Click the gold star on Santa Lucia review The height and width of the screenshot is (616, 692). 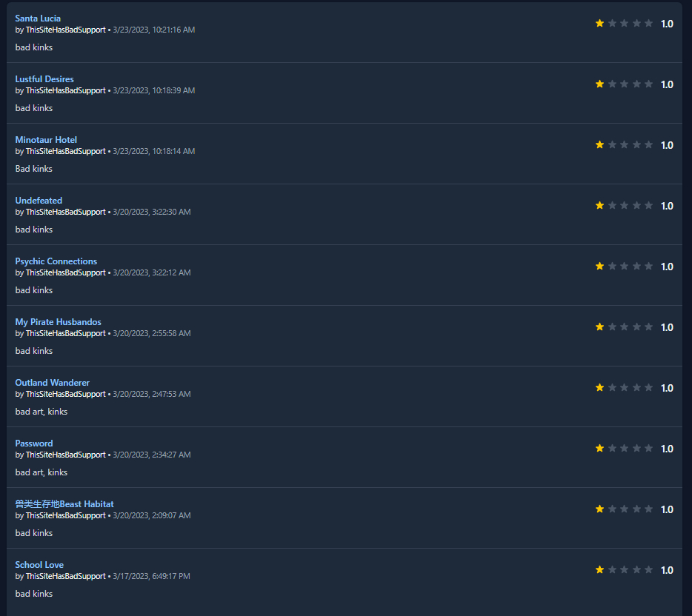599,24
